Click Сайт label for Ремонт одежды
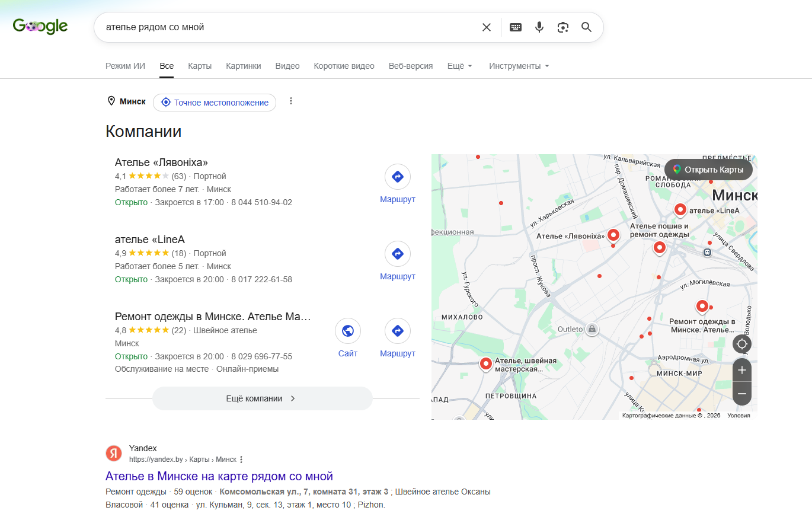Viewport: 812px width, 520px height. [x=348, y=354]
